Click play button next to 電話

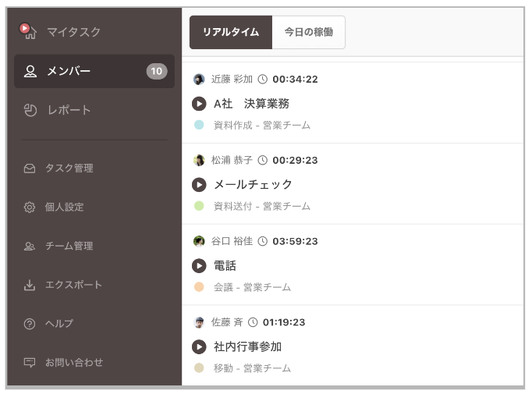tap(199, 266)
